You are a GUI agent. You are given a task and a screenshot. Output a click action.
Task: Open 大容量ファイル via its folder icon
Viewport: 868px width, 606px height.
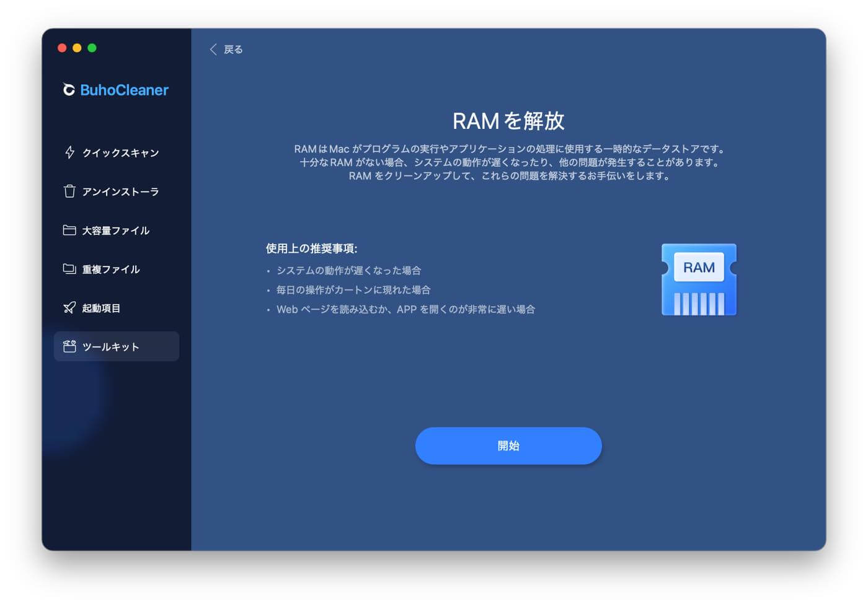point(69,230)
